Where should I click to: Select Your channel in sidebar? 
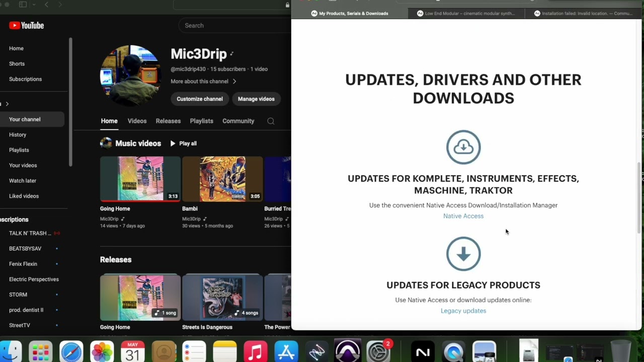coord(32,120)
